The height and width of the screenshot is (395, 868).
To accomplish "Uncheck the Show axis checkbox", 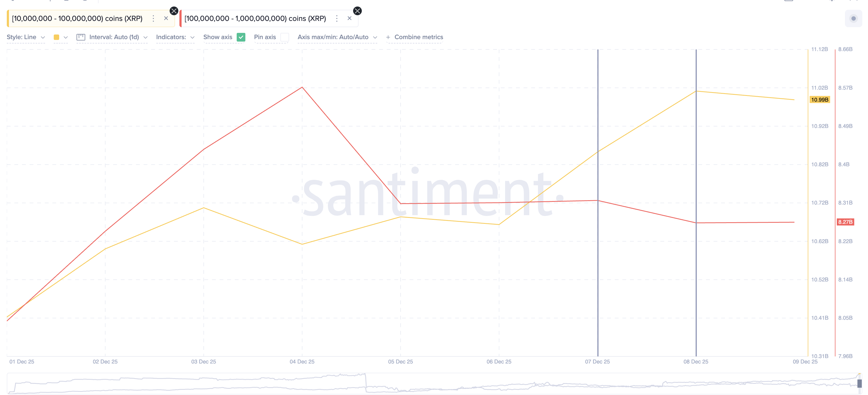I will pos(241,37).
